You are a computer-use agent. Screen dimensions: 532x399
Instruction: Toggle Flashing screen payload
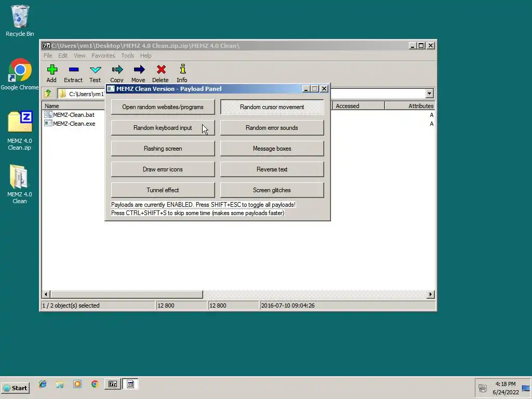(163, 149)
